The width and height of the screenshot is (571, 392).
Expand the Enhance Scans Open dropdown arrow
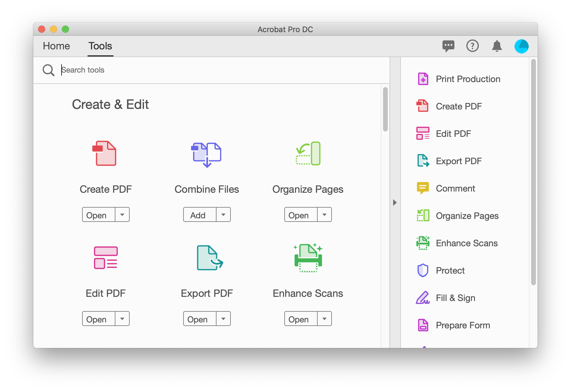click(324, 319)
